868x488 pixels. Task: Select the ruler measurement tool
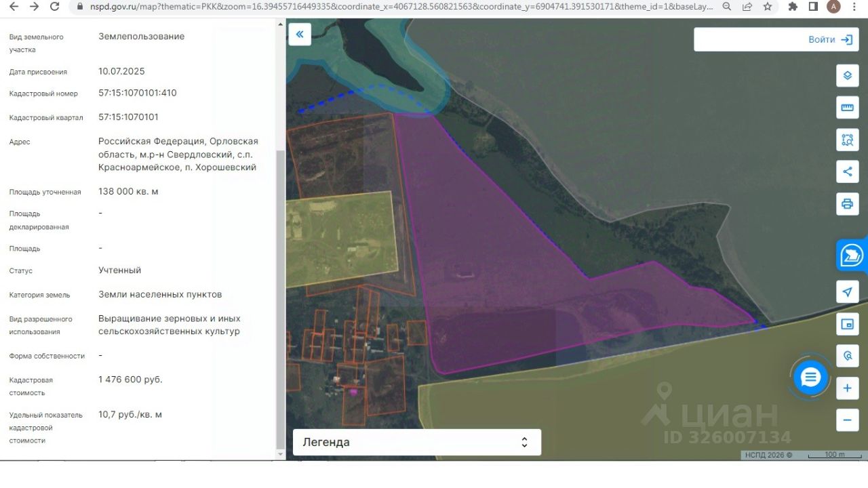[847, 108]
